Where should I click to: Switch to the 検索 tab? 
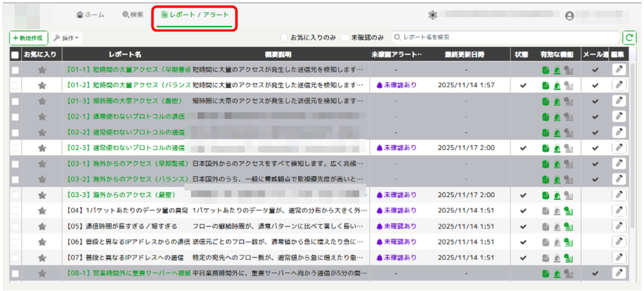click(x=133, y=15)
